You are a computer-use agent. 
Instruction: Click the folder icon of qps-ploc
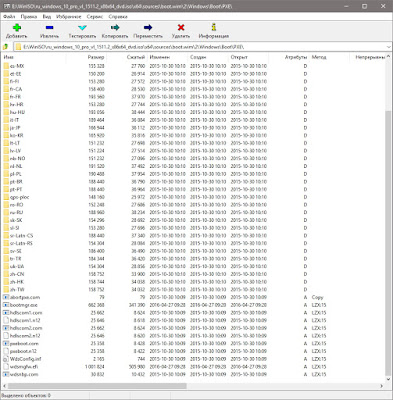click(x=6, y=197)
